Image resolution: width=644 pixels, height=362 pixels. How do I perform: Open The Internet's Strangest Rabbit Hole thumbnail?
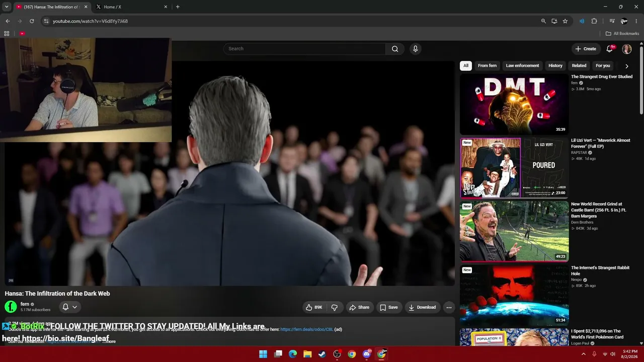[514, 295]
